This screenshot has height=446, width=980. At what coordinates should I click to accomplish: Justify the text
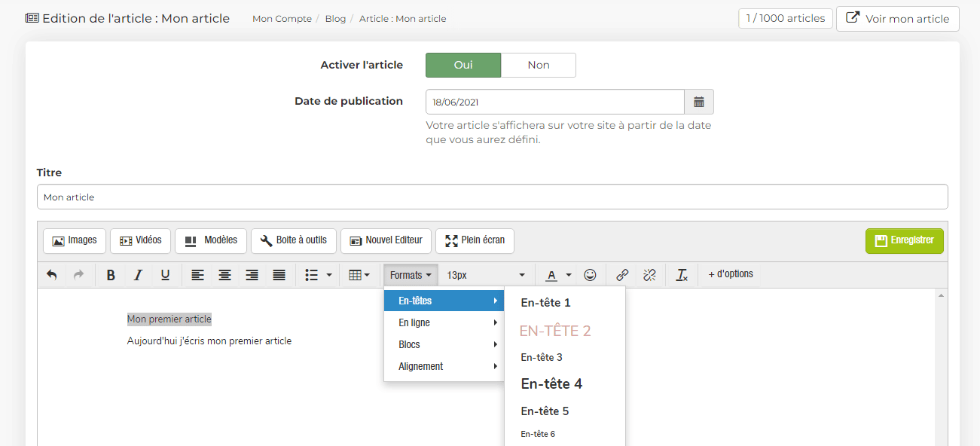(279, 275)
